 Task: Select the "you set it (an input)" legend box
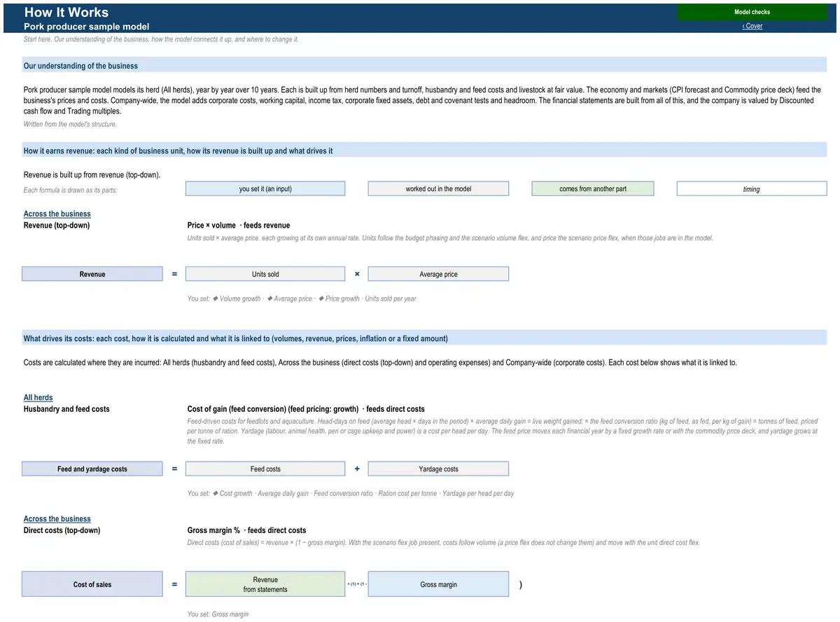coord(265,189)
